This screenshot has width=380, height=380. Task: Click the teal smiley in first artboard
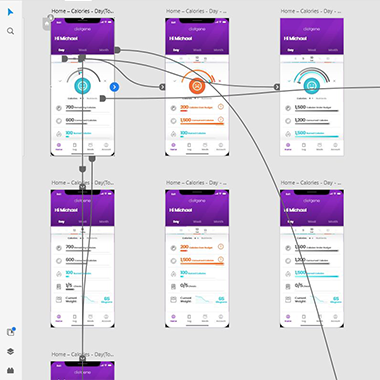[82, 86]
